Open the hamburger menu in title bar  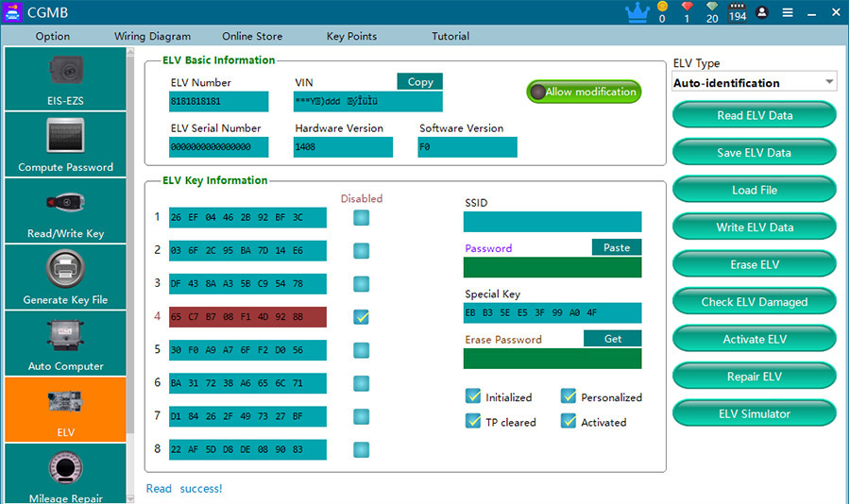tap(788, 13)
